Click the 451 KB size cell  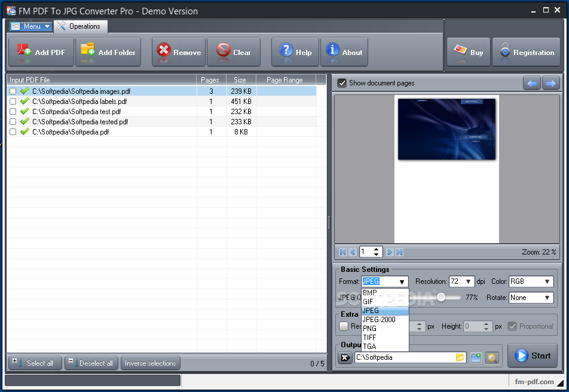pos(241,101)
